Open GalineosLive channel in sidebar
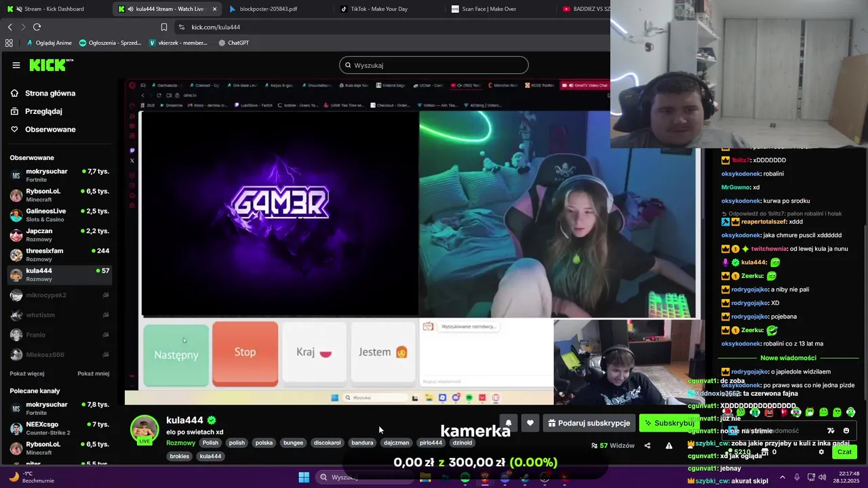The width and height of the screenshot is (868, 488). pos(60,215)
